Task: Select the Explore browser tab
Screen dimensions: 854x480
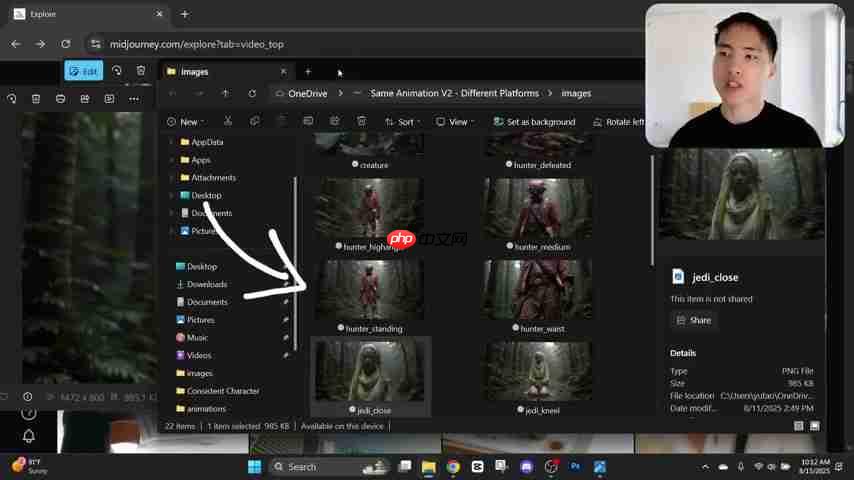Action: coord(88,14)
